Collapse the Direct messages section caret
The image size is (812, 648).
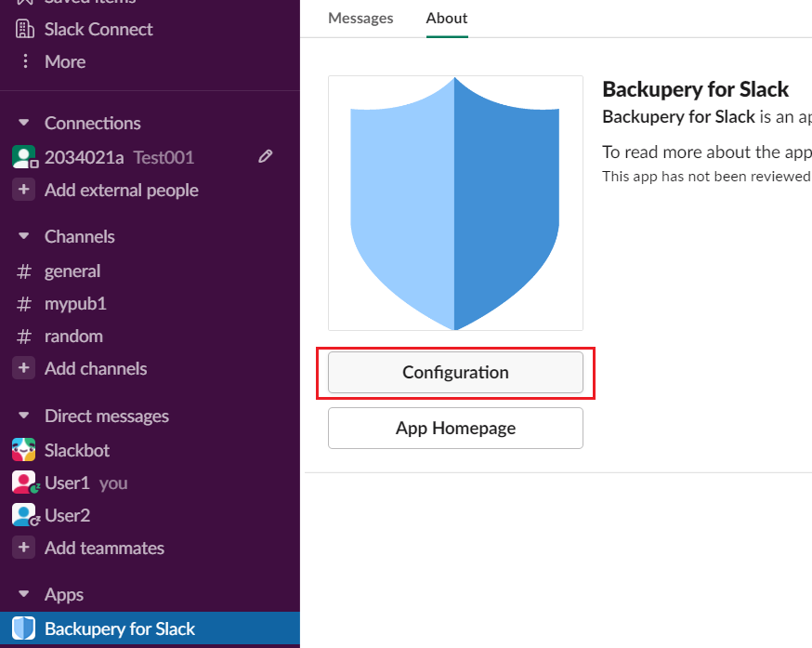(24, 416)
